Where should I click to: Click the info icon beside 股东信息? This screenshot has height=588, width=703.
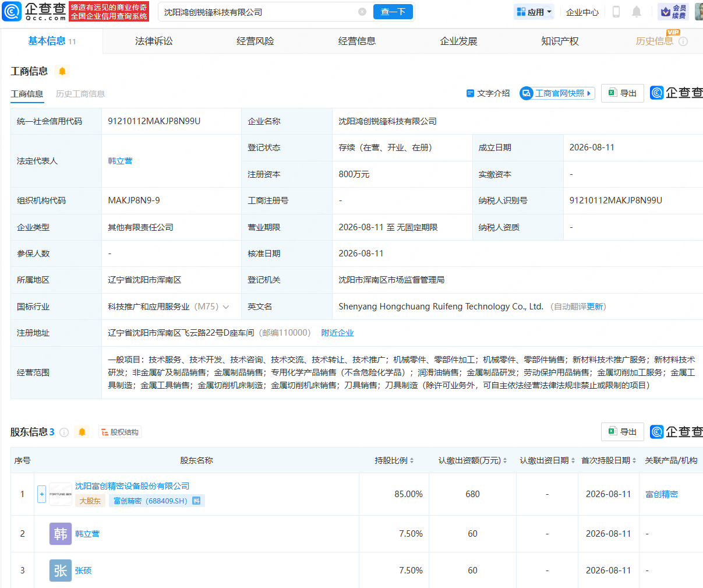tap(64, 432)
